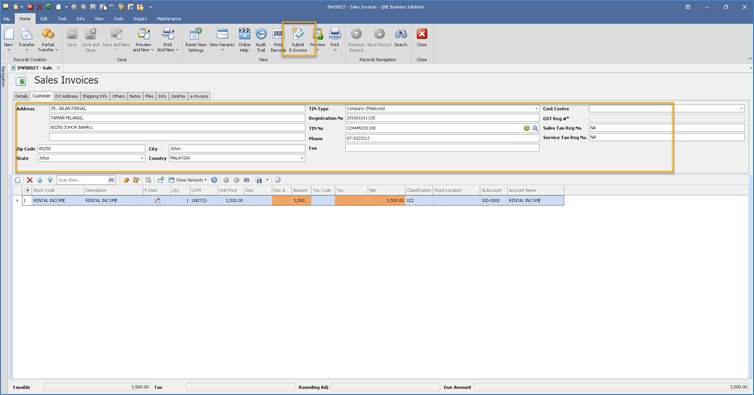Open the Country dropdown showing MALAYSIA
Image resolution: width=754 pixels, height=395 pixels.
click(302, 158)
